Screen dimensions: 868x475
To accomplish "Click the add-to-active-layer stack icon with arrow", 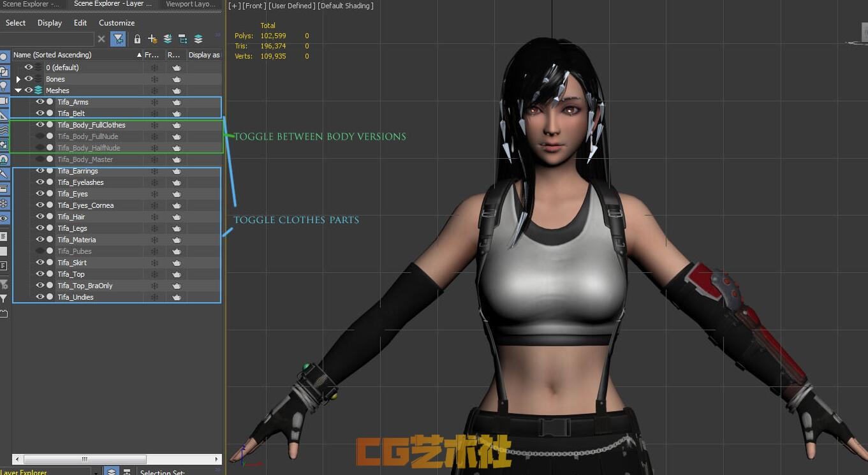I will pos(168,39).
